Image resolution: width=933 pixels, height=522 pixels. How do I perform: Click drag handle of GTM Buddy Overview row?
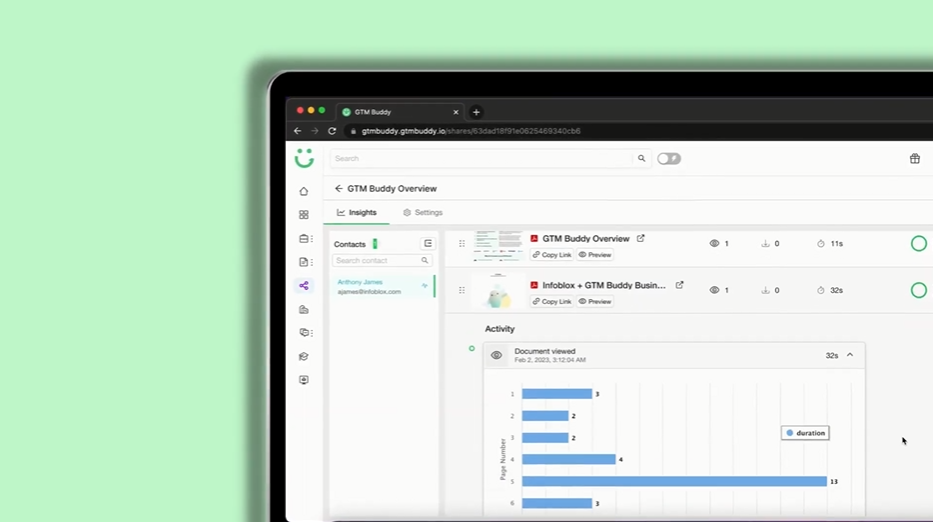pyautogui.click(x=462, y=243)
